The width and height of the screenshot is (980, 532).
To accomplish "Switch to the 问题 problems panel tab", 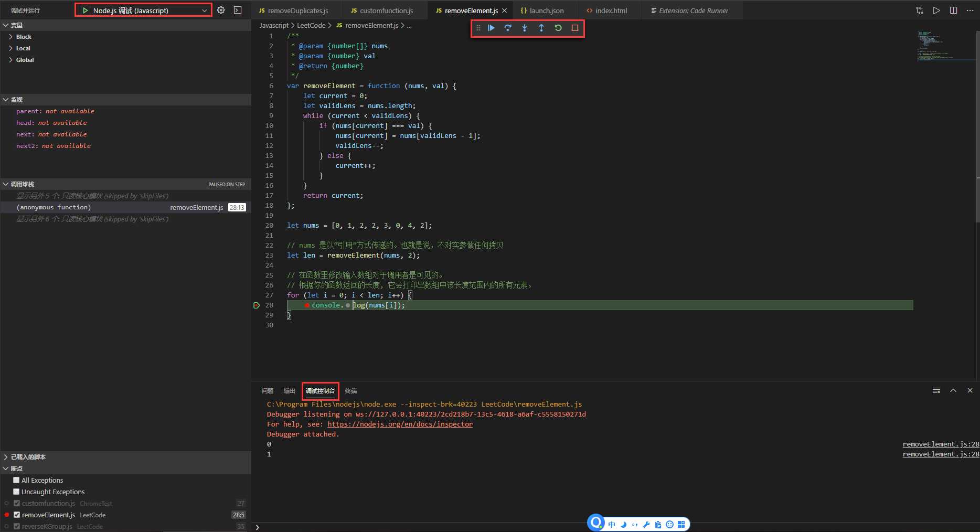I will point(268,391).
